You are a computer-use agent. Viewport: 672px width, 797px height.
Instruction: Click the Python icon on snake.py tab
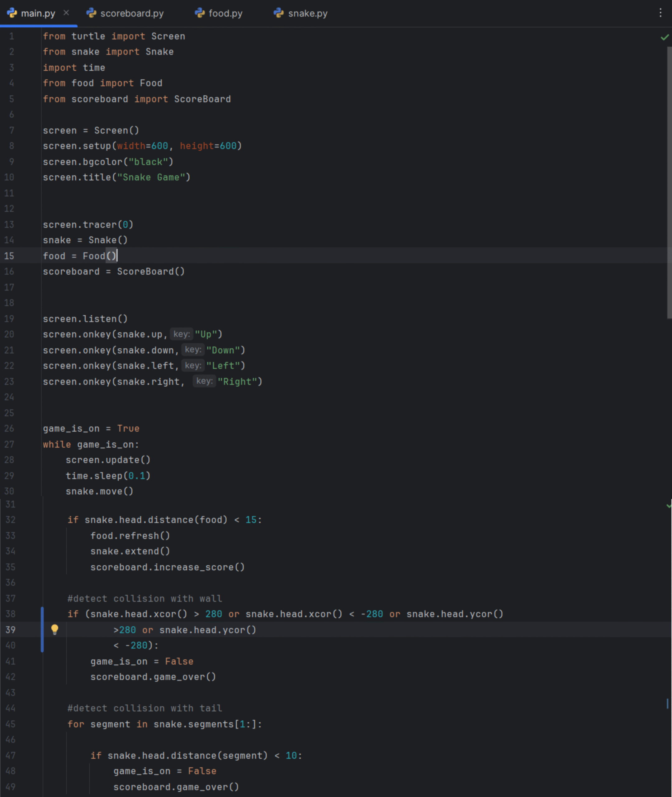(x=279, y=13)
